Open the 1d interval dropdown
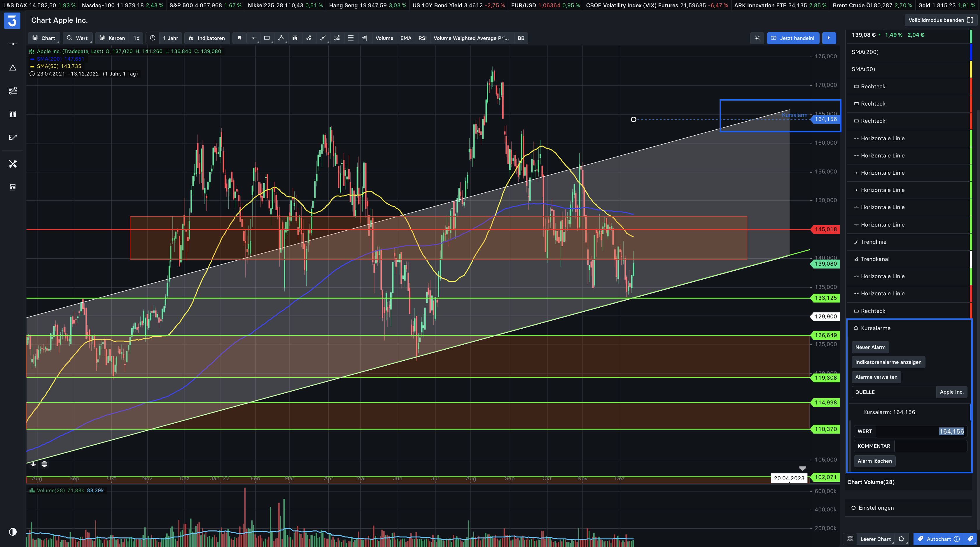This screenshot has width=980, height=547. point(136,38)
